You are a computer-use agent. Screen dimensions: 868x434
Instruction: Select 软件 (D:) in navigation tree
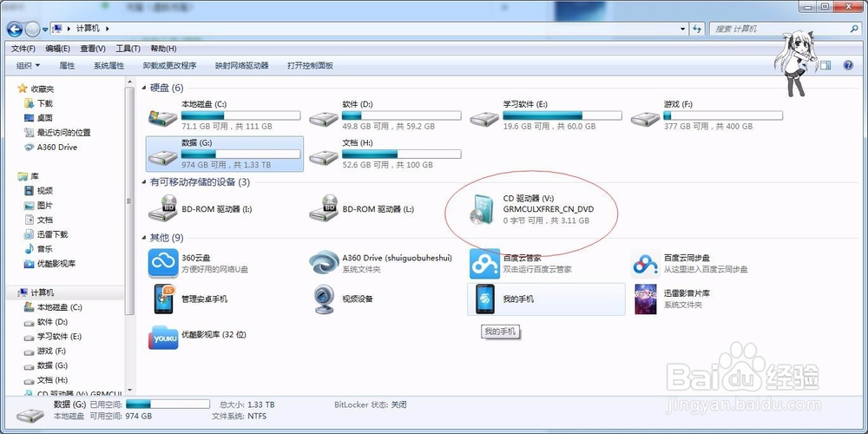pos(52,322)
